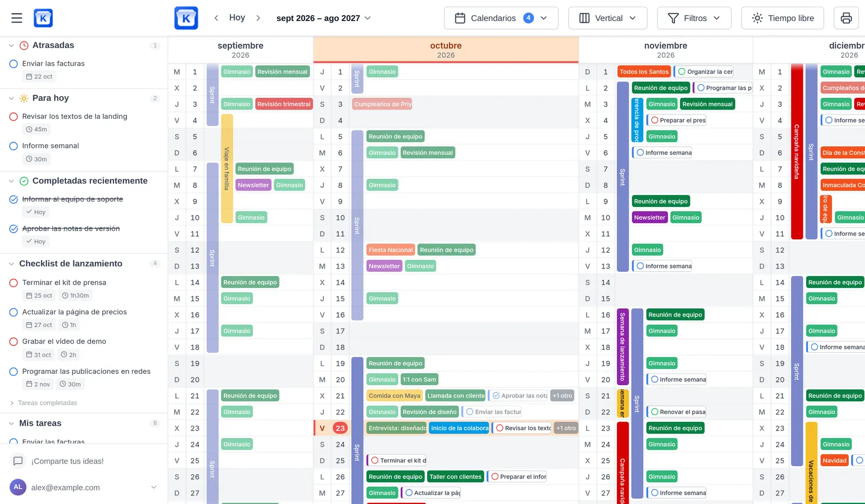Click the print icon button
Image resolution: width=865 pixels, height=504 pixels.
pos(846,18)
